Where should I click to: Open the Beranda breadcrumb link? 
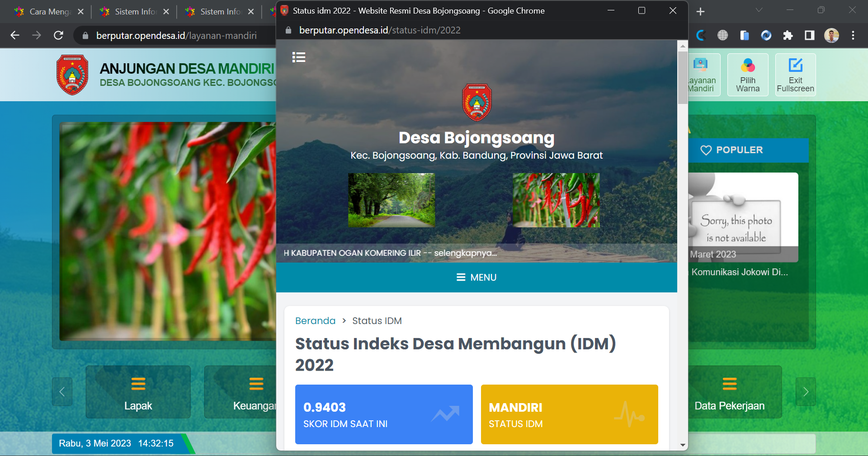coord(315,321)
